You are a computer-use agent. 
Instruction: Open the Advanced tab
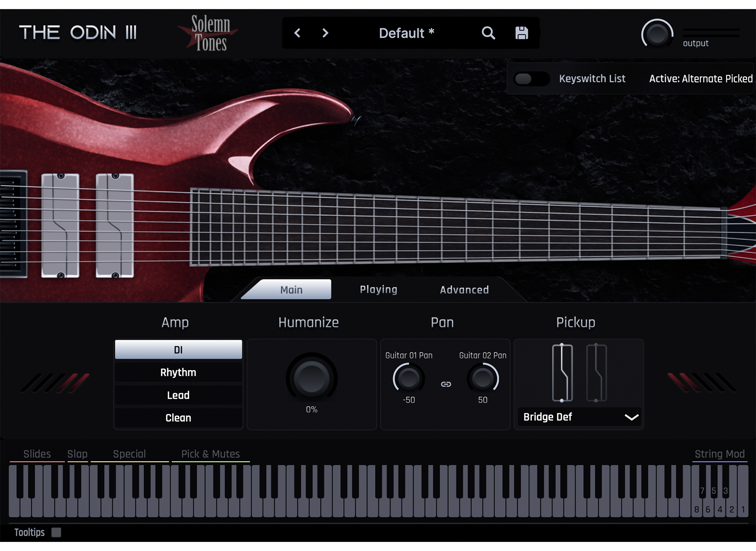[x=464, y=290]
